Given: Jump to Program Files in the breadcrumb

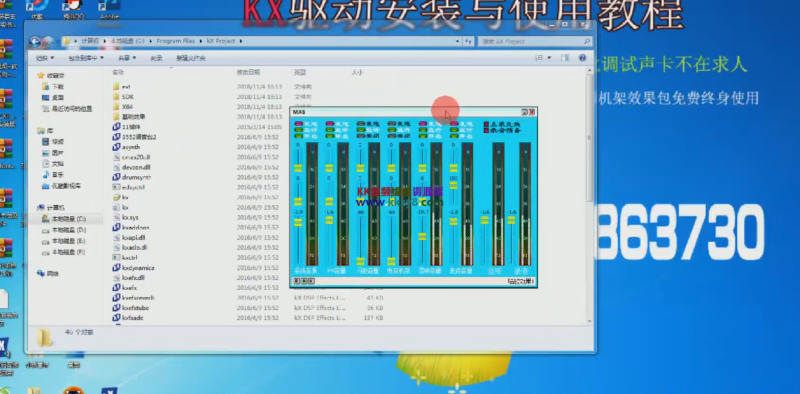Looking at the screenshot, I should tap(177, 41).
